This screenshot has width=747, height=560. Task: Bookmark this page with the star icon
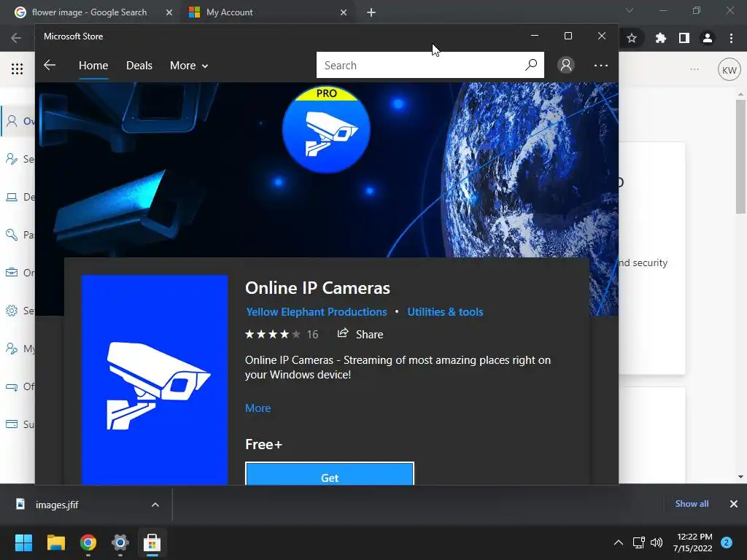pos(632,38)
